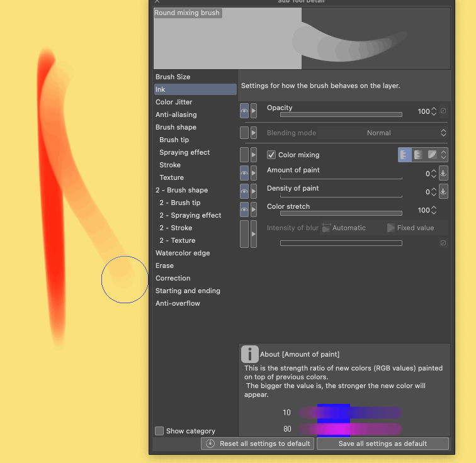
Task: Open the 2 - Stroke category
Action: (x=195, y=228)
